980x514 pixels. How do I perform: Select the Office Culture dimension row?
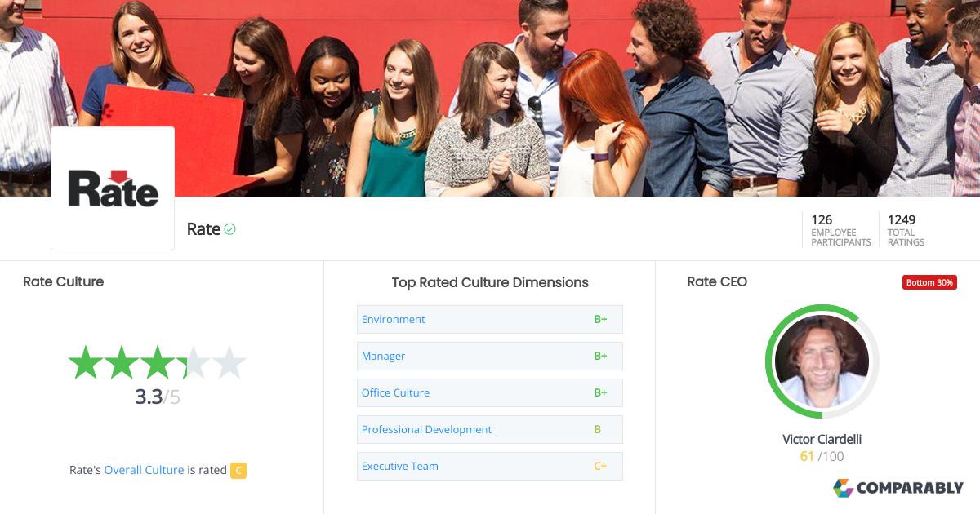395,392
